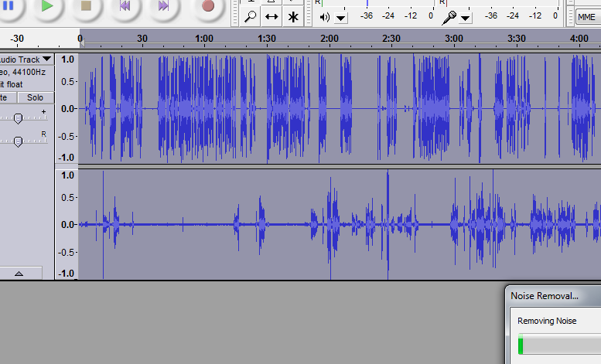The width and height of the screenshot is (601, 364).
Task: Click the upper channel waveform
Action: coord(340,108)
